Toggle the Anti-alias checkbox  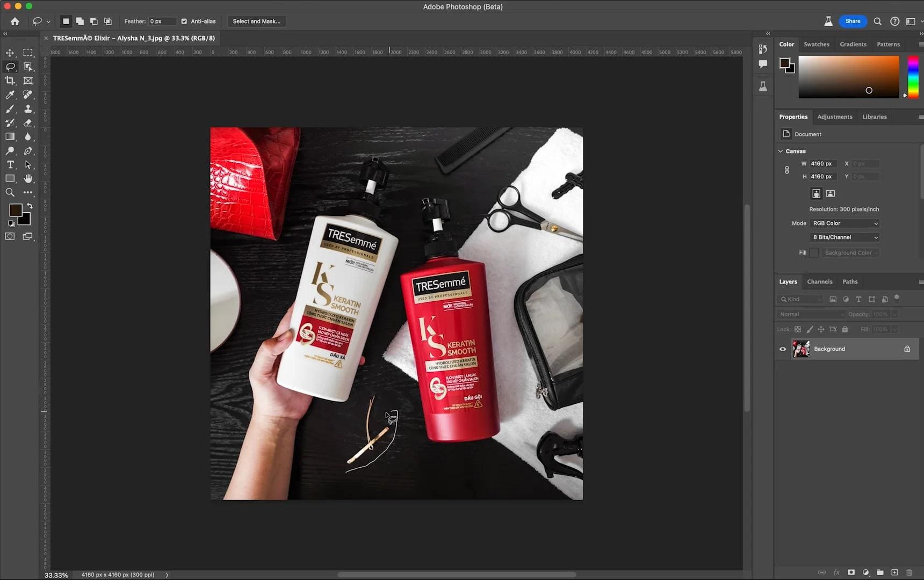click(184, 21)
